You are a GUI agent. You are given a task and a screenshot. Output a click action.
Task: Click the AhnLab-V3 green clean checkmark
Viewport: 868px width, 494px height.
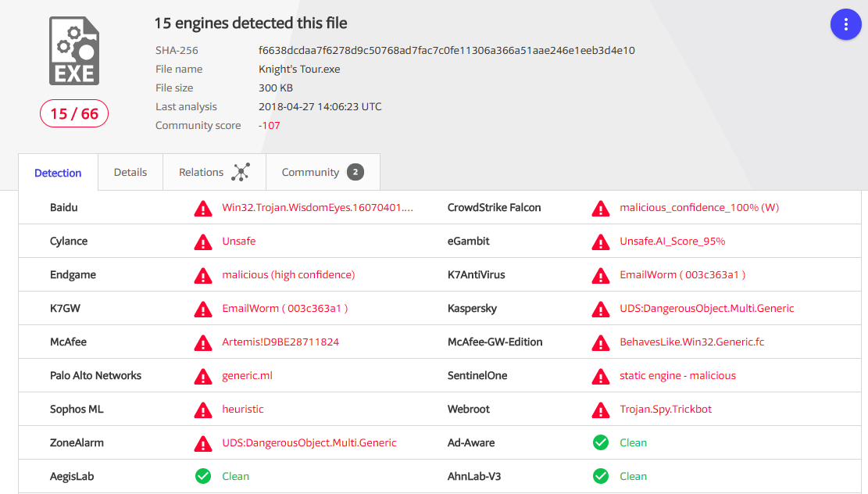(x=601, y=476)
